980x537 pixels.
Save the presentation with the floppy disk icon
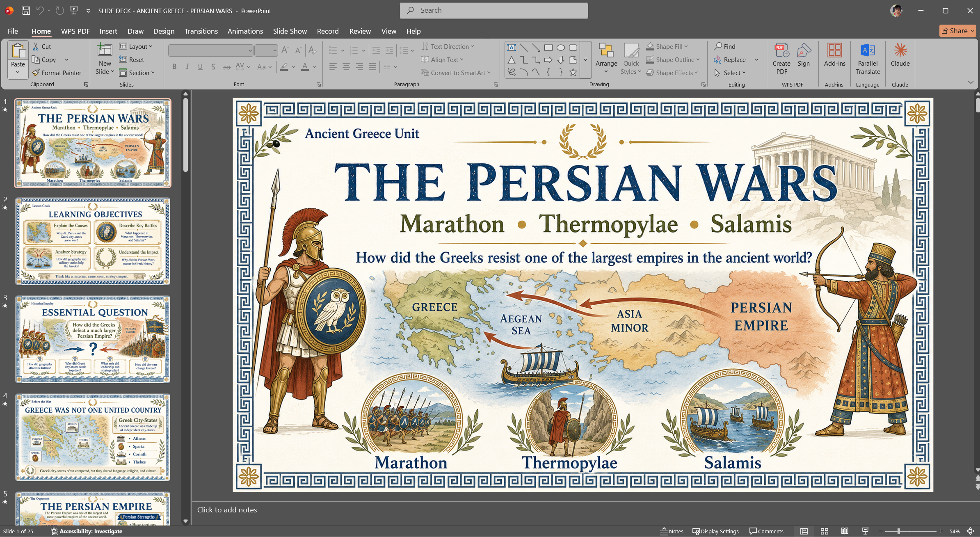tap(26, 11)
